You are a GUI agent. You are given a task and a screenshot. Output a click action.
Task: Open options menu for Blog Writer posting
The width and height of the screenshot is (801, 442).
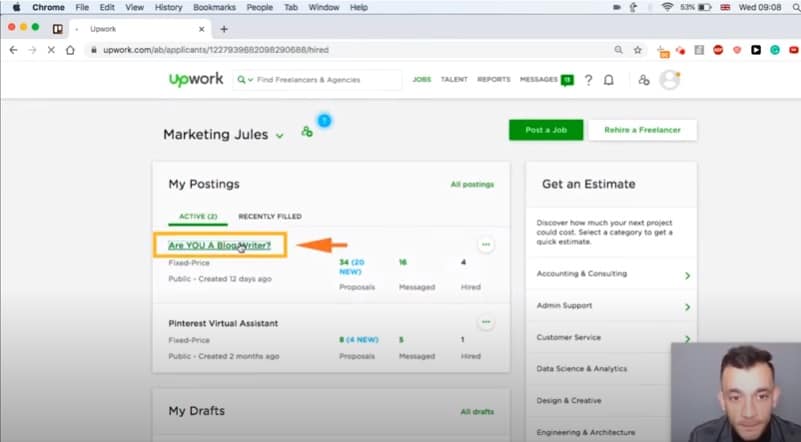click(x=486, y=244)
